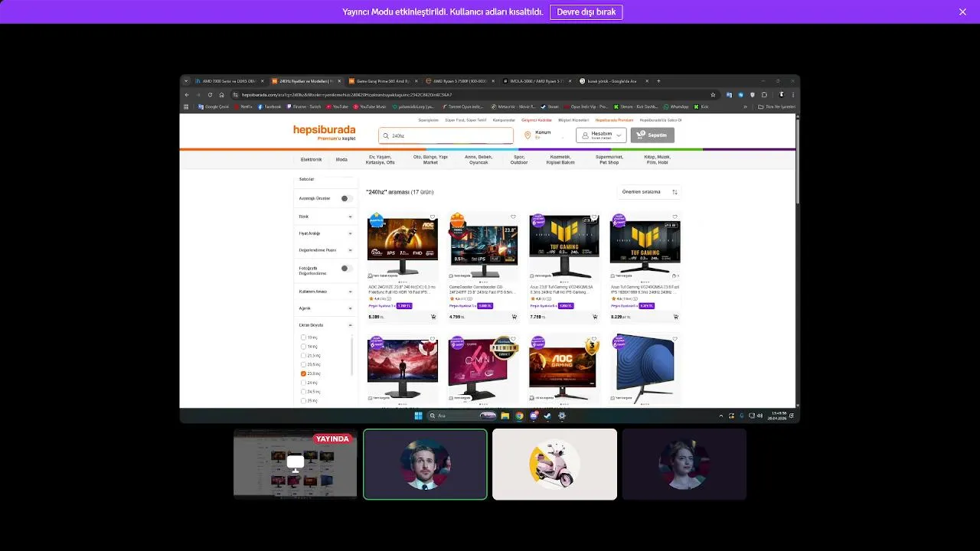This screenshot has width=980, height=551.
Task: Expand the Ağırlık filter
Action: (351, 308)
